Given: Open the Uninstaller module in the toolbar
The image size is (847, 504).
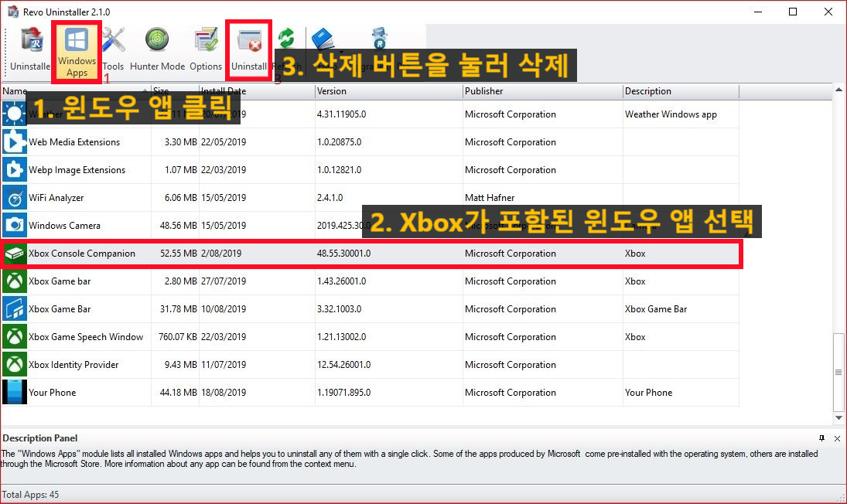Looking at the screenshot, I should (x=30, y=49).
